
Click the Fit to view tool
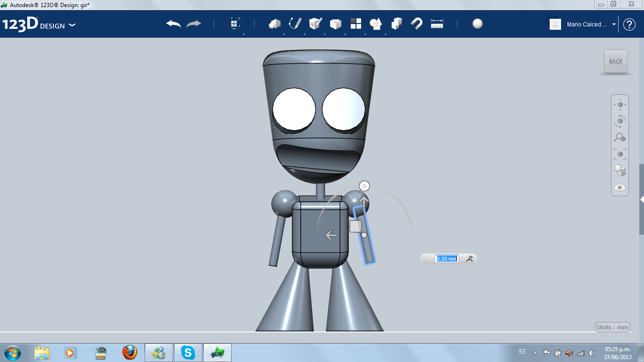click(620, 154)
